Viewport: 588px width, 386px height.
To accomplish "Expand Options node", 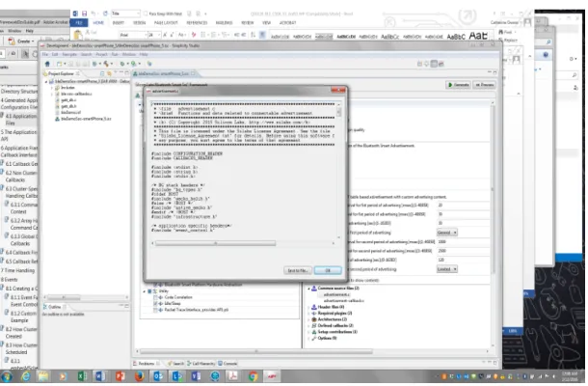I will click(x=309, y=339).
